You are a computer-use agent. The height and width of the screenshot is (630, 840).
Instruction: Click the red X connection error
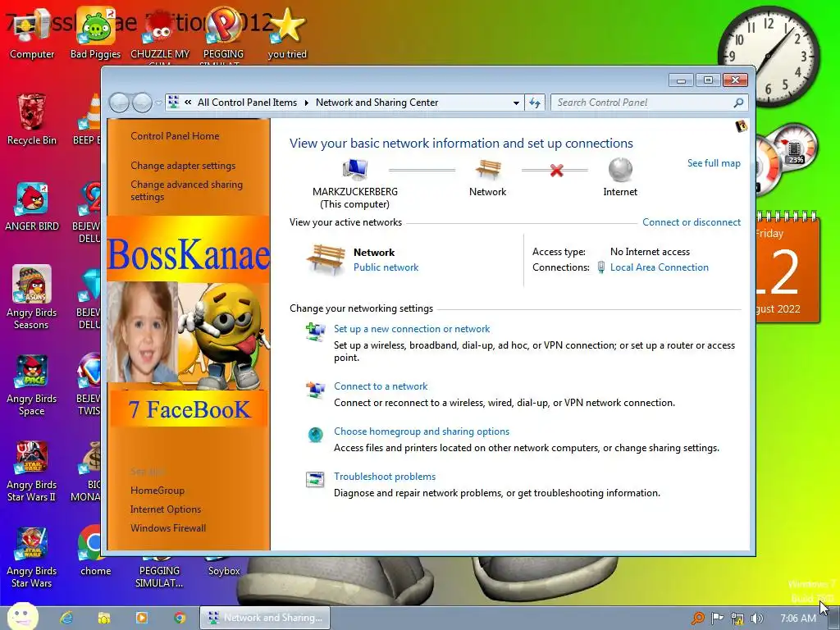pyautogui.click(x=557, y=171)
